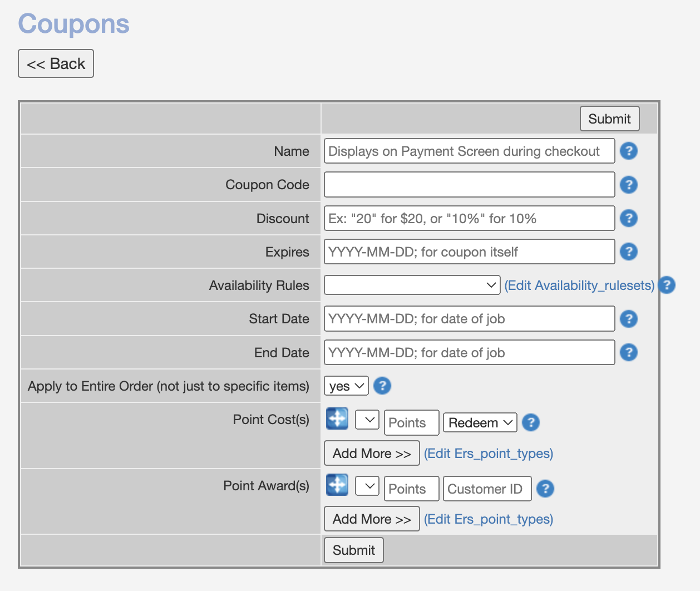Click help icon after Edit Availability_rulesets link
Viewport: 700px width, 591px height.
coord(666,285)
